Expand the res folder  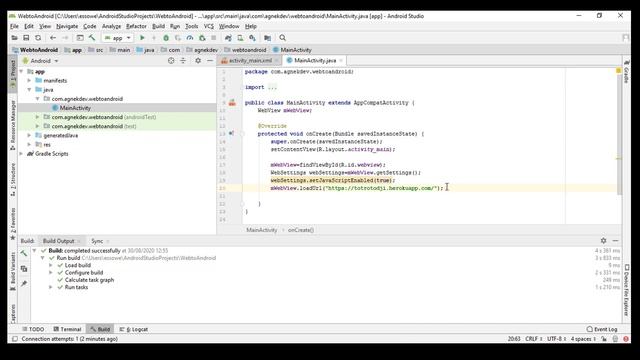click(x=29, y=145)
